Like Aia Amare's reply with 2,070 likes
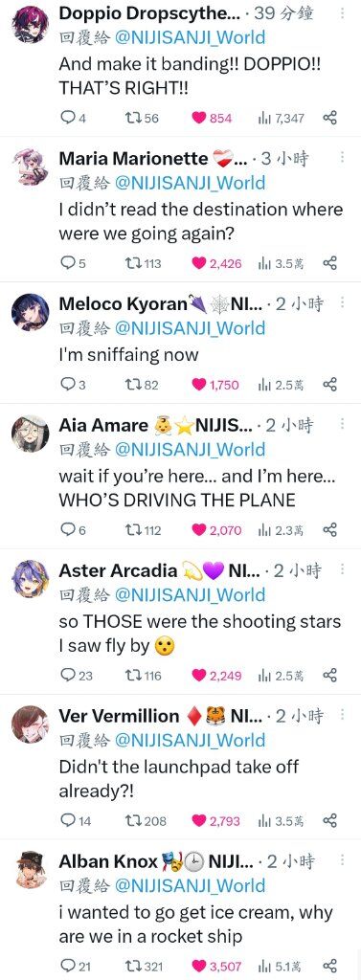361x980 pixels. (x=215, y=530)
